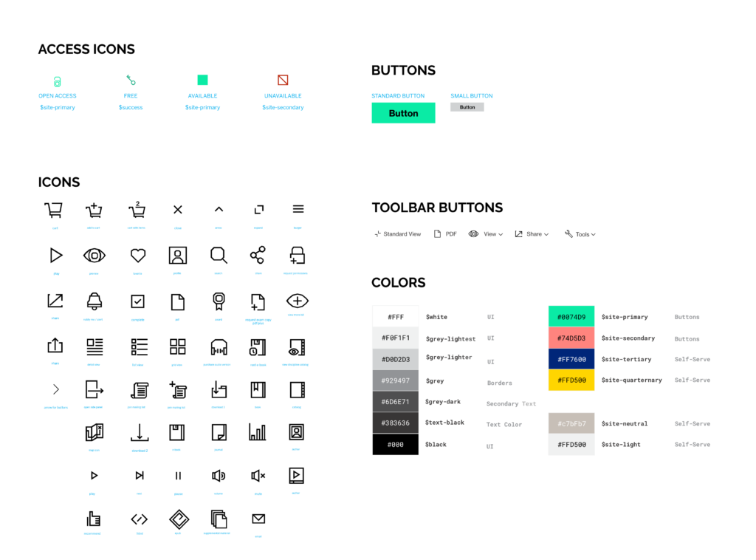Click the green Free key icon

pyautogui.click(x=131, y=80)
